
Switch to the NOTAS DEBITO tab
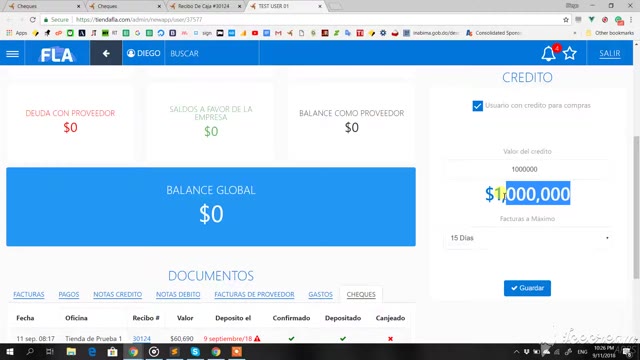(178, 294)
